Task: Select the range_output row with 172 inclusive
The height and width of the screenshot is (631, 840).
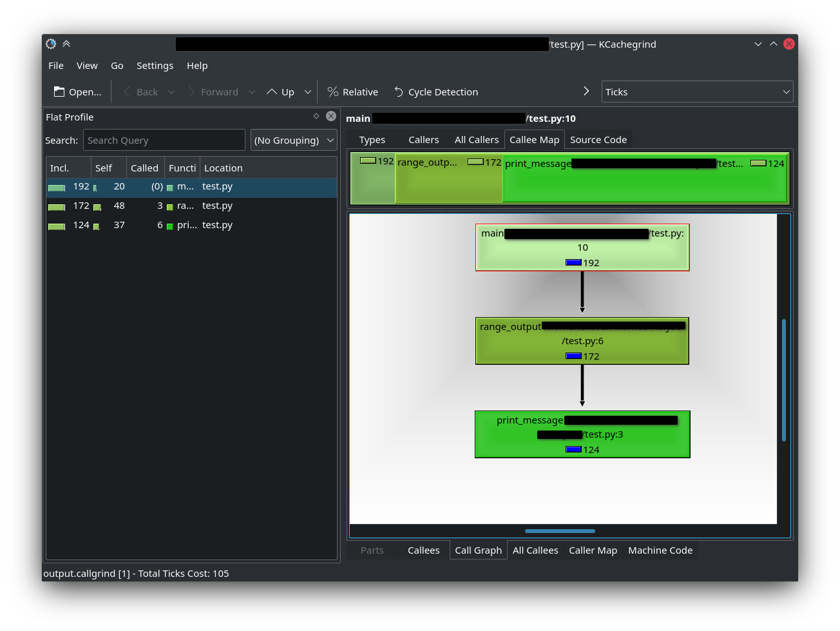Action: pos(191,206)
